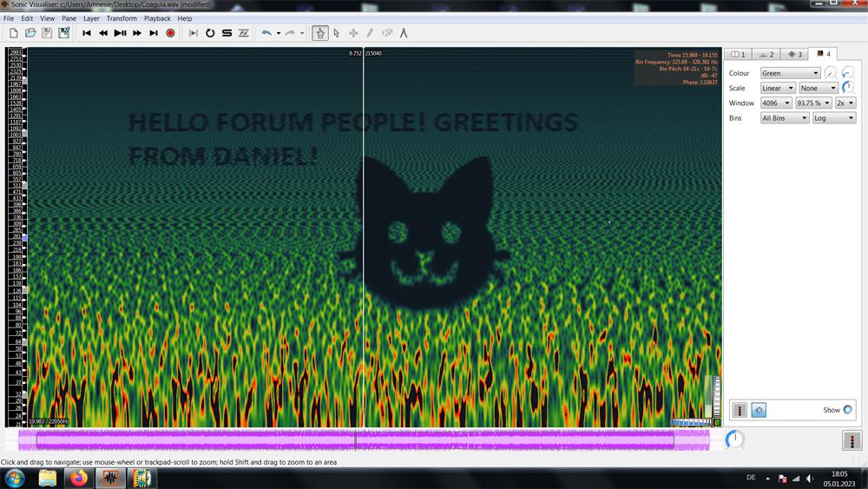Image resolution: width=868 pixels, height=489 pixels.
Task: Rewind to the start of audio
Action: [87, 33]
